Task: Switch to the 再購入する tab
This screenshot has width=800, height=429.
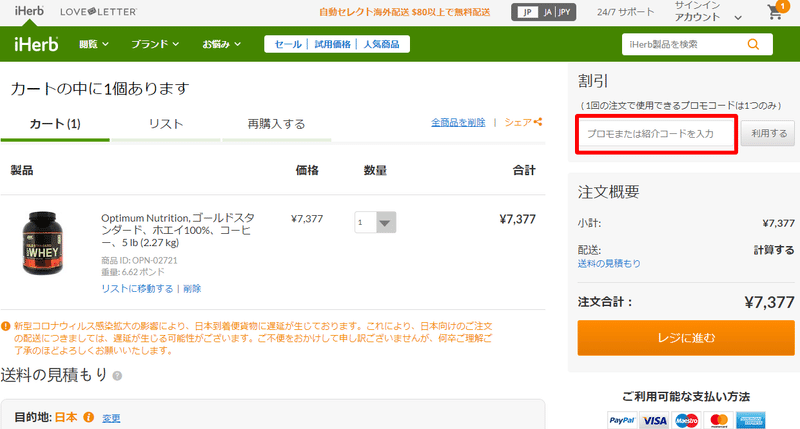Action: click(276, 124)
